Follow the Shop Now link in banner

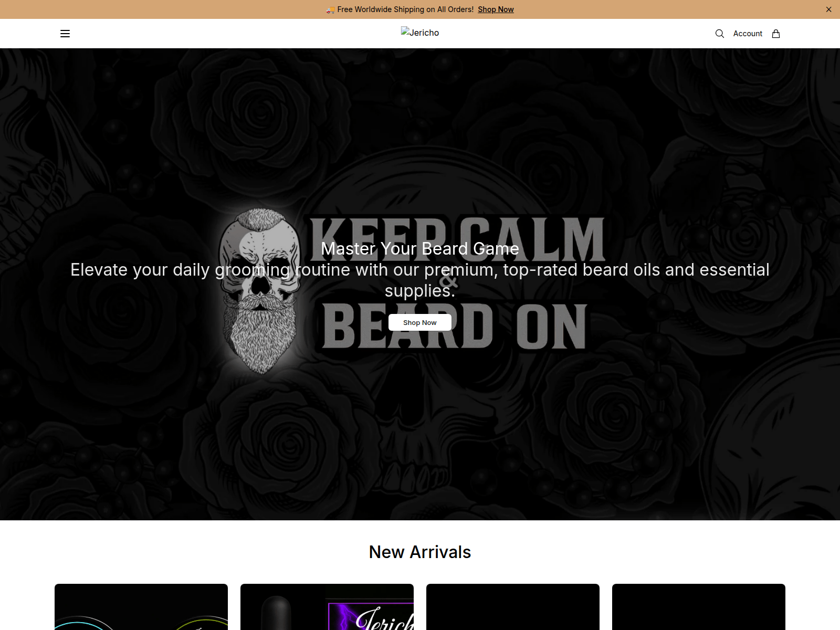[x=496, y=9]
